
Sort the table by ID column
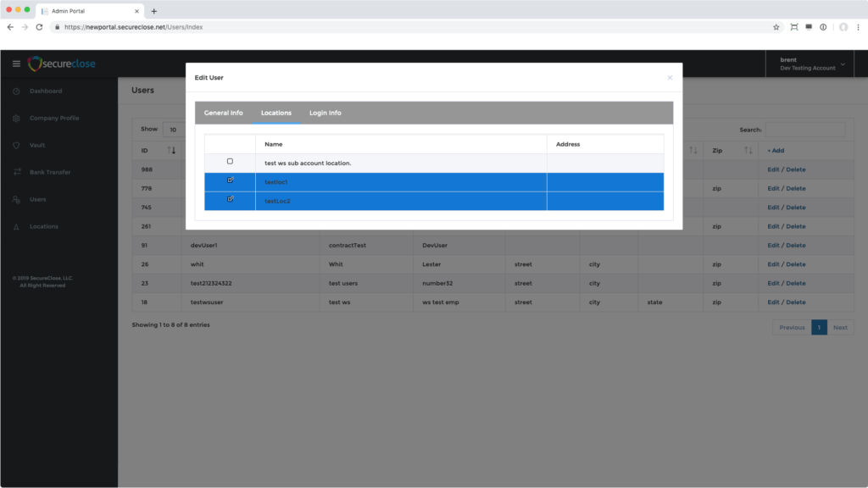pyautogui.click(x=171, y=150)
